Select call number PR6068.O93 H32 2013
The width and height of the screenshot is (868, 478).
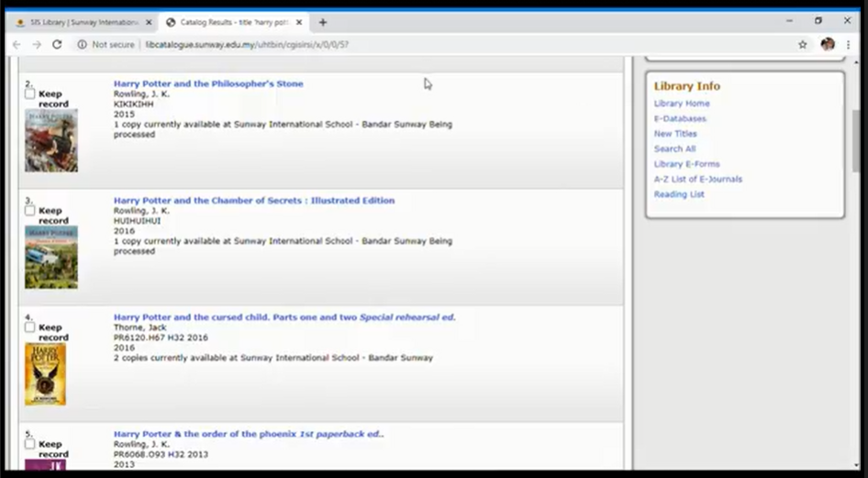(161, 455)
